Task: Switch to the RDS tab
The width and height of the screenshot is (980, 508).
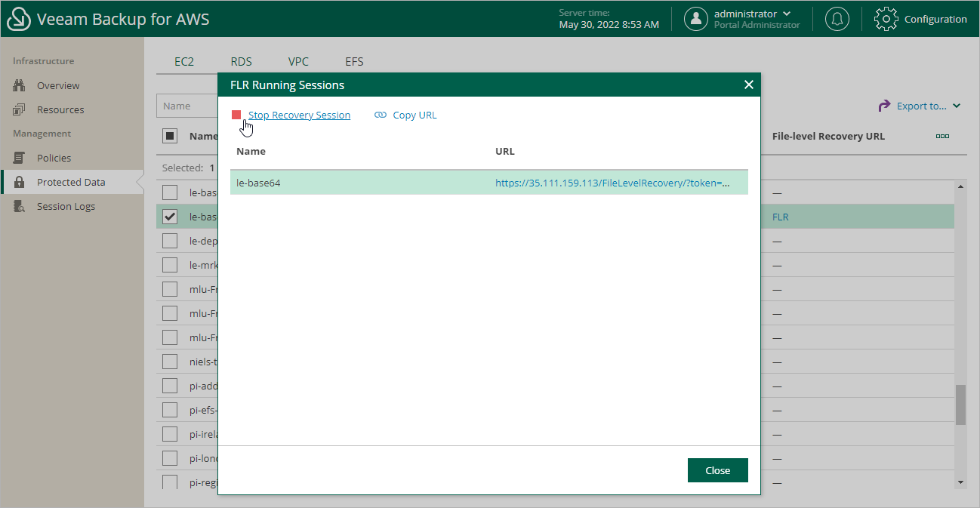Action: point(240,61)
